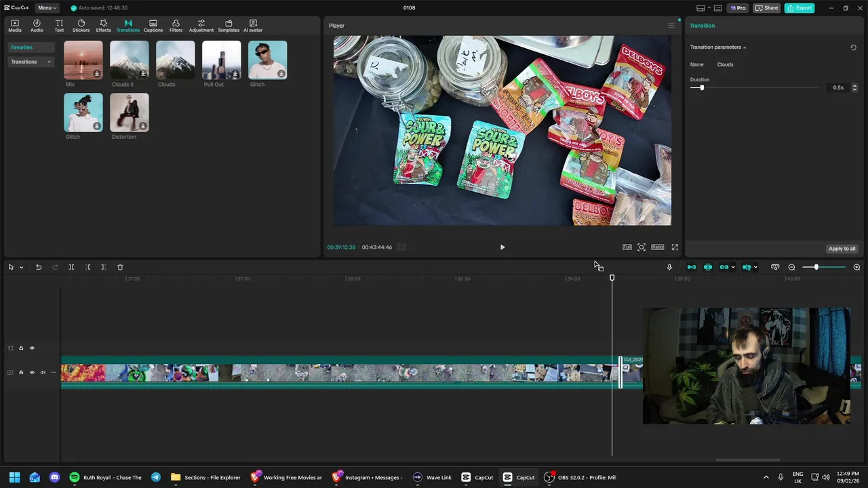Viewport: 868px width, 488px height.
Task: Open the Audio panel tab
Action: [37, 26]
